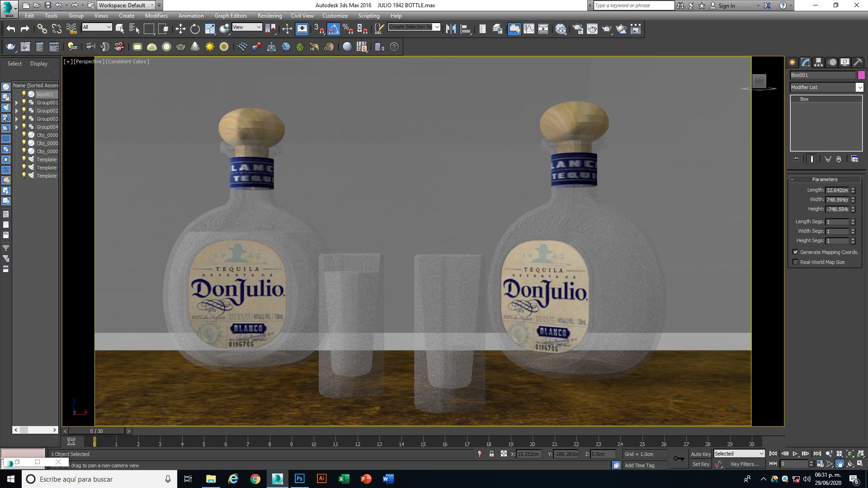Click the magenta object color swatch
The image size is (868, 488).
[861, 75]
